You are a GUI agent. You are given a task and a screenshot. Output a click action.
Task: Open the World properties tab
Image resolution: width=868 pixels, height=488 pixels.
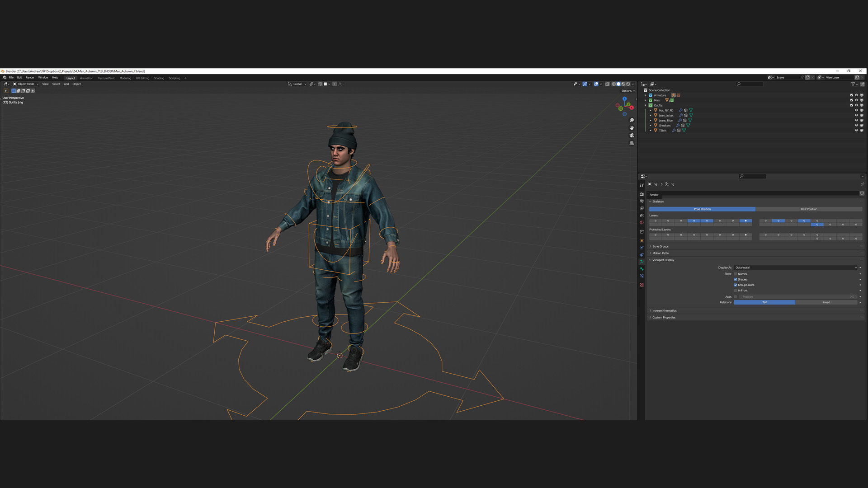coord(642,222)
